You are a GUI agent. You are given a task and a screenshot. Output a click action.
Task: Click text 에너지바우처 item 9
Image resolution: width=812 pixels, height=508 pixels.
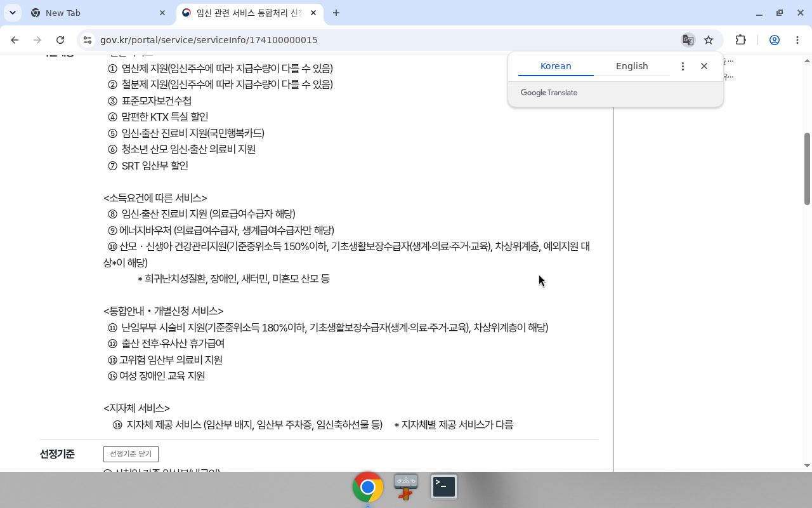tap(226, 231)
